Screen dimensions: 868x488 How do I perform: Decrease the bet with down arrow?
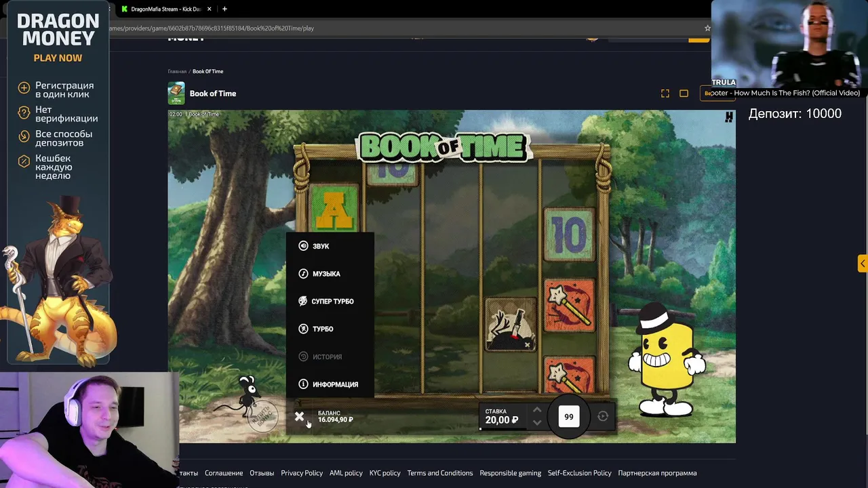pyautogui.click(x=537, y=422)
